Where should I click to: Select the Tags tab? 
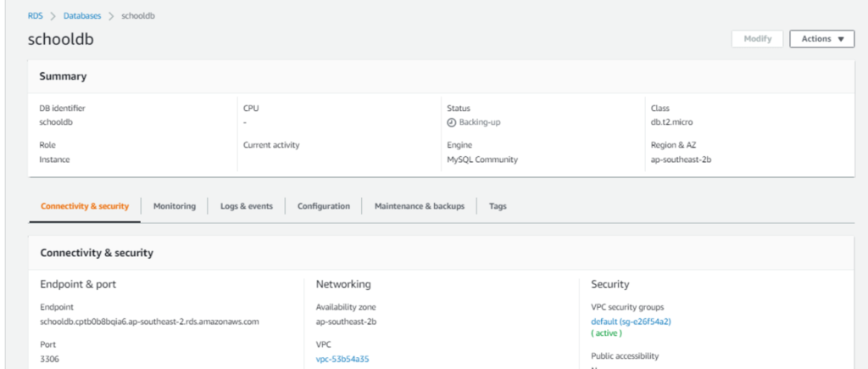[x=498, y=206]
